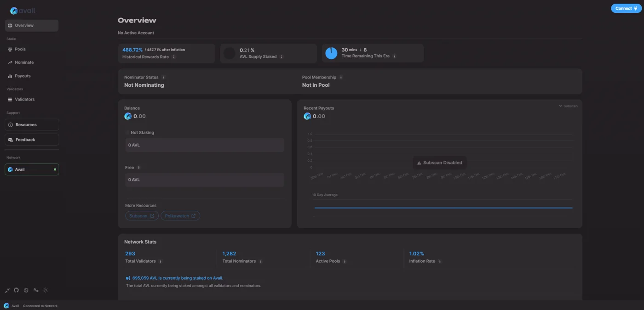Click the 488.72% rewards rate value
Screen dimensions: 644x310
132,50
